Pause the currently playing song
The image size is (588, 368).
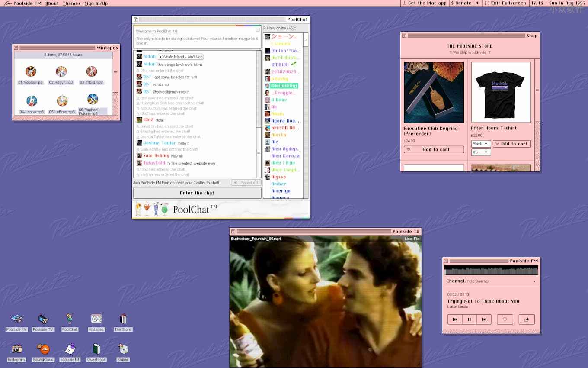(469, 320)
